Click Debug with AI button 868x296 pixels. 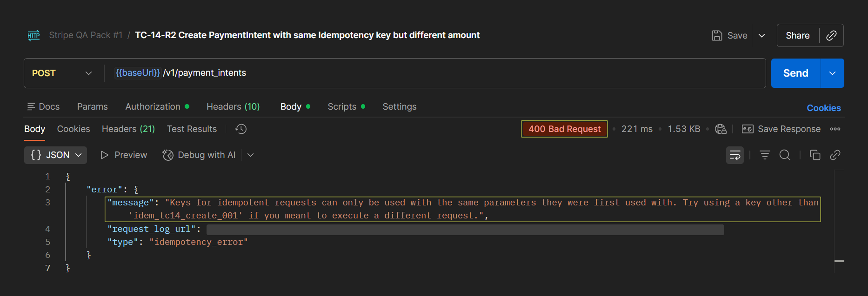point(199,155)
